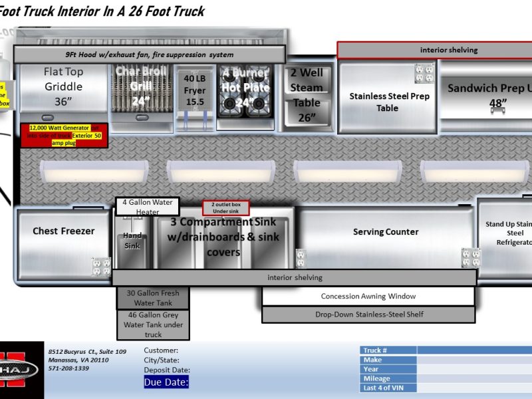Screen dimensions: 532x399
Task: Select the Mileage entry cell
Action: click(x=473, y=378)
